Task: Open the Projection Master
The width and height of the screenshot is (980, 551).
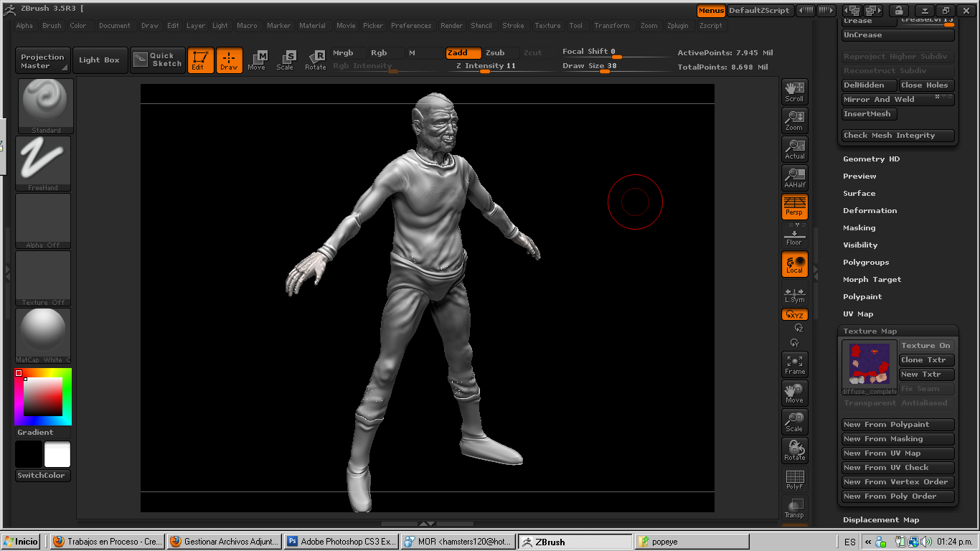Action: [x=42, y=60]
